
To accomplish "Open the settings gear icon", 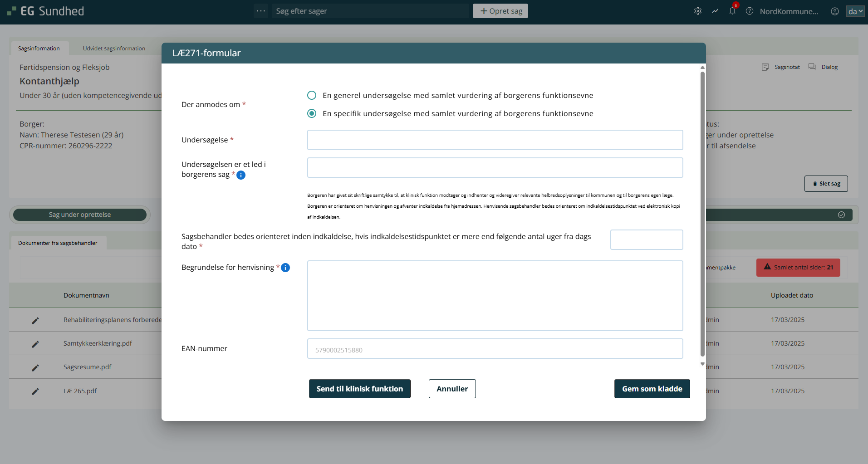I will [x=698, y=11].
